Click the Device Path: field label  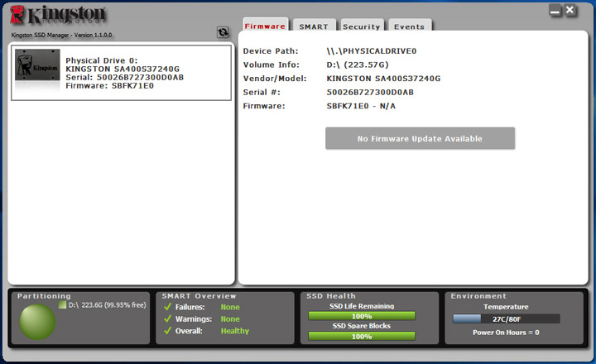271,51
